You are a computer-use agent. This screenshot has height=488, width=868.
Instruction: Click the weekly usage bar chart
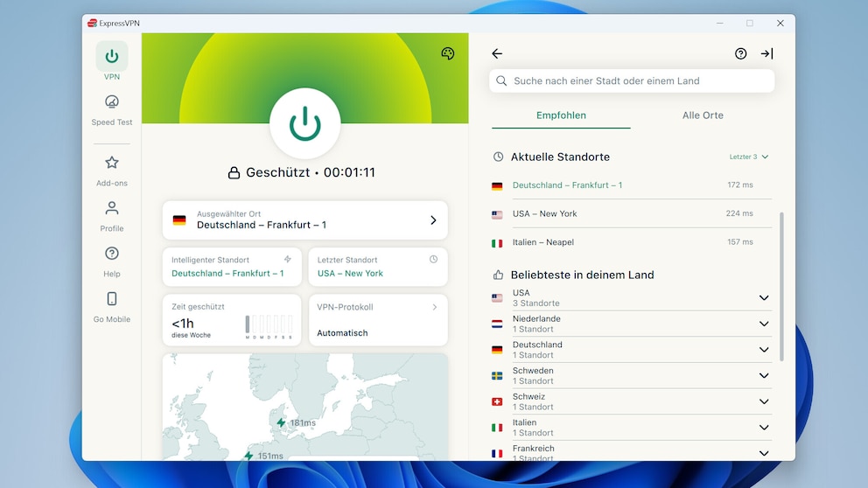point(269,326)
